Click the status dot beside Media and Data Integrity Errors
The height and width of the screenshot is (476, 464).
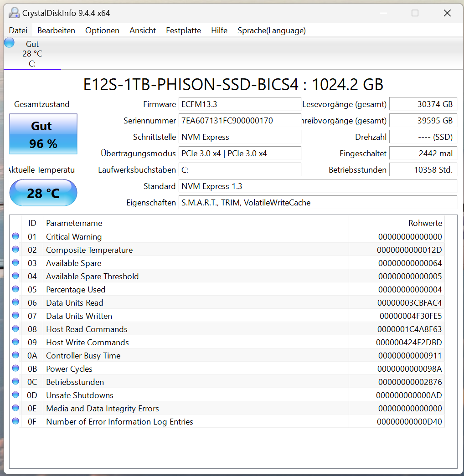point(15,408)
